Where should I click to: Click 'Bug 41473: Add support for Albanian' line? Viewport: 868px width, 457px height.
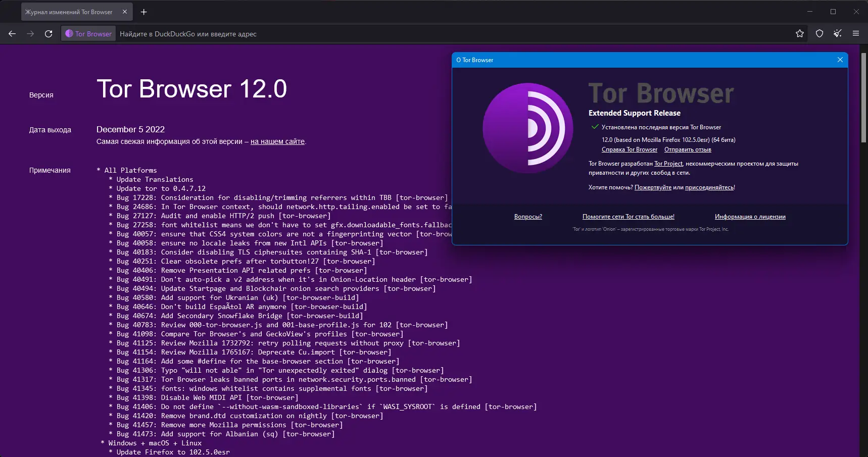click(x=222, y=434)
